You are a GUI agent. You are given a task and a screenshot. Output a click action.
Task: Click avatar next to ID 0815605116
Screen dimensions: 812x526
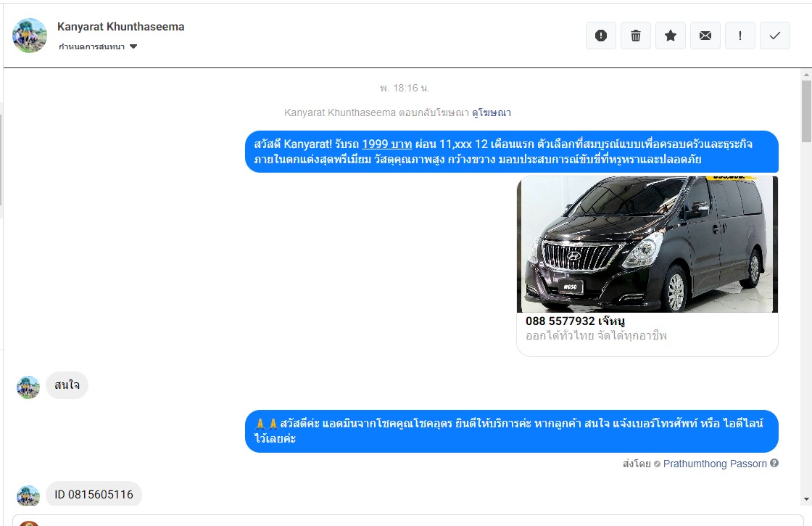point(28,496)
